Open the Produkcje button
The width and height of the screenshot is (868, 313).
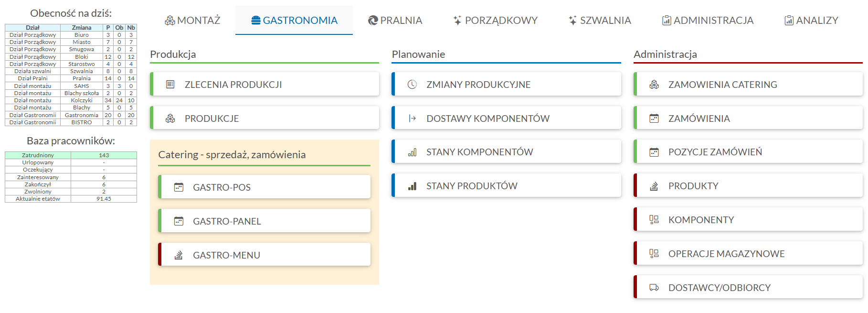[265, 119]
